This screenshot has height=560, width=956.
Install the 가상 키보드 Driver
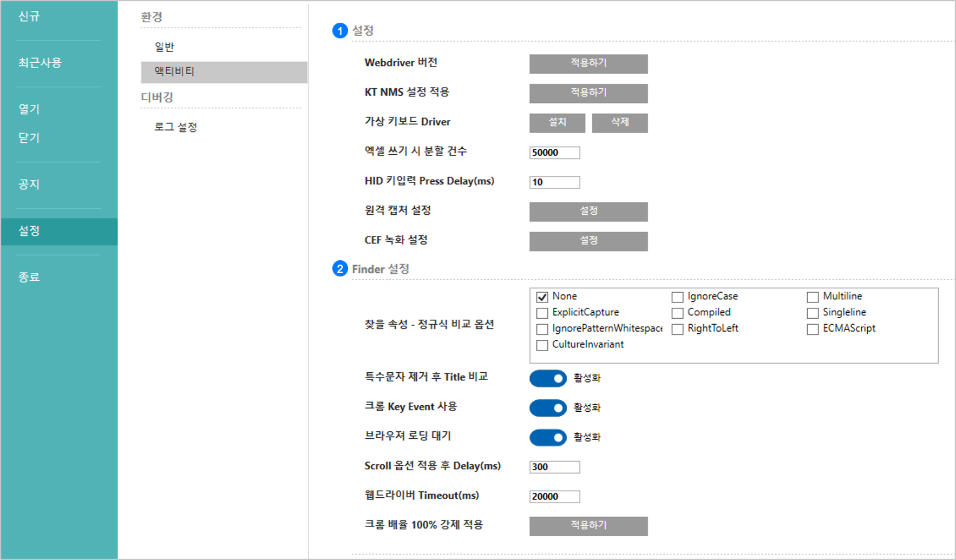[x=557, y=122]
